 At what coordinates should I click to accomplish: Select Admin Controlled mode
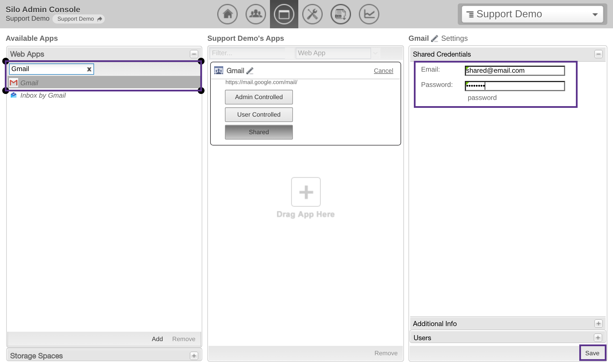[x=259, y=97]
